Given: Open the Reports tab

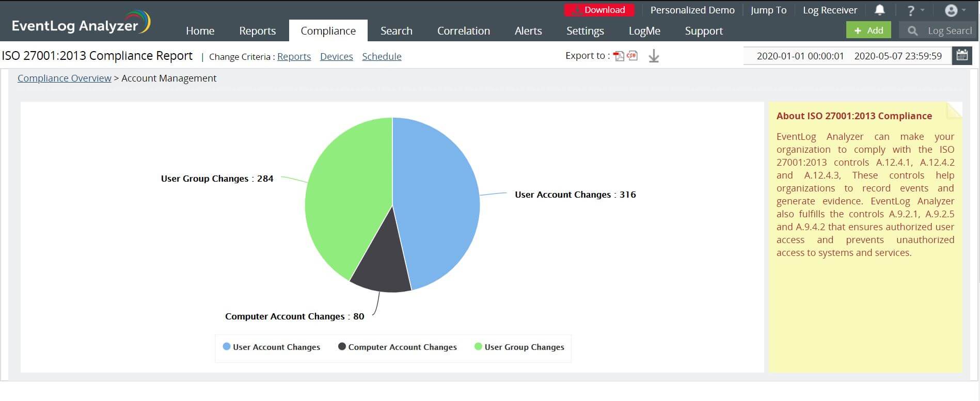Looking at the screenshot, I should pyautogui.click(x=257, y=31).
